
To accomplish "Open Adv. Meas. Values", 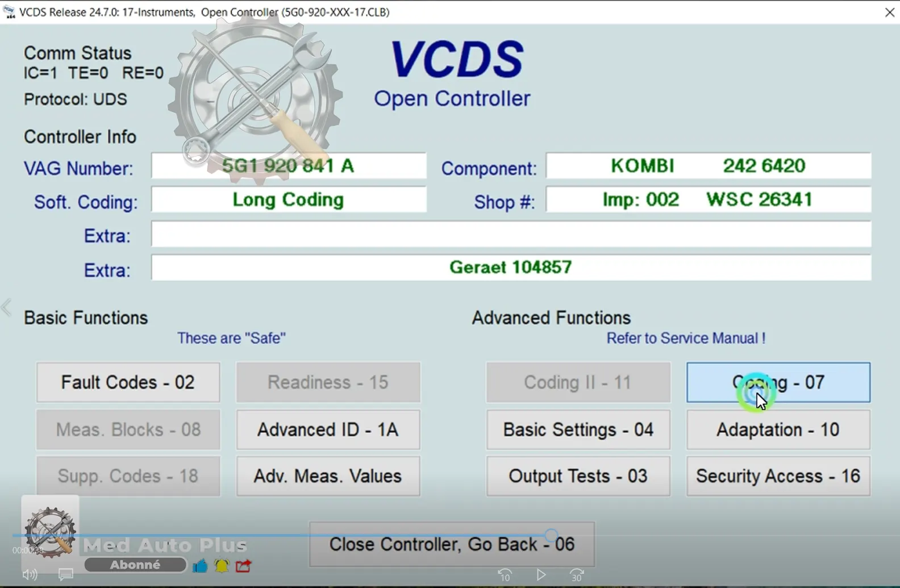I will (328, 476).
